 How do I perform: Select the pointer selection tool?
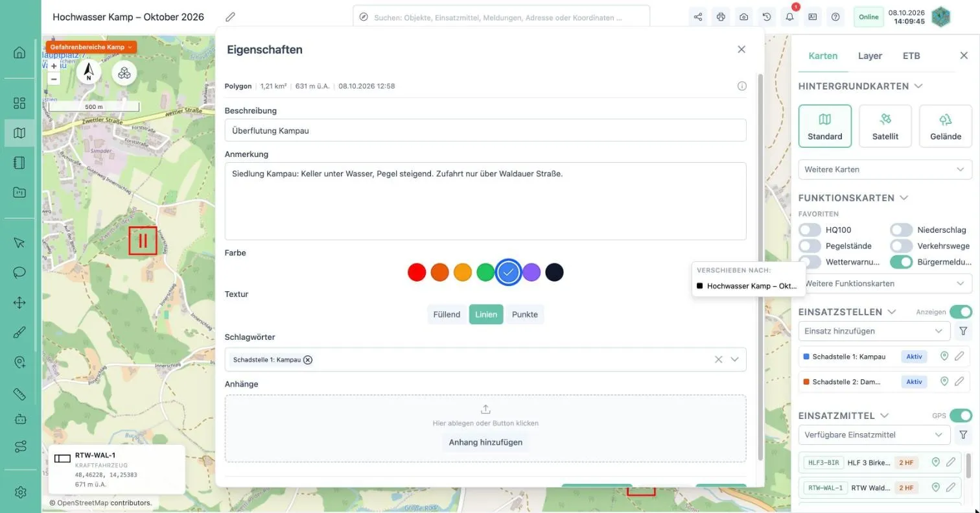click(19, 243)
